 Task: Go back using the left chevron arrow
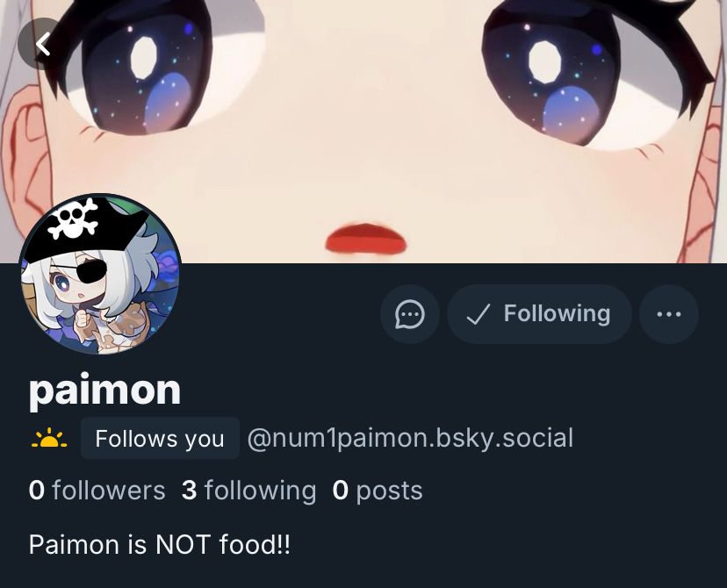tap(43, 44)
